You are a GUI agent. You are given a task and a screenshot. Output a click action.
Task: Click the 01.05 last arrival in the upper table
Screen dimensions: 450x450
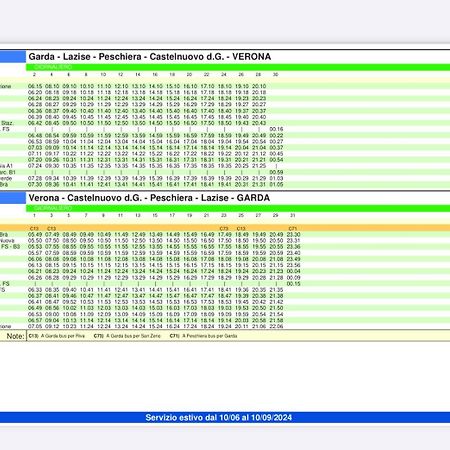pyautogui.click(x=276, y=184)
